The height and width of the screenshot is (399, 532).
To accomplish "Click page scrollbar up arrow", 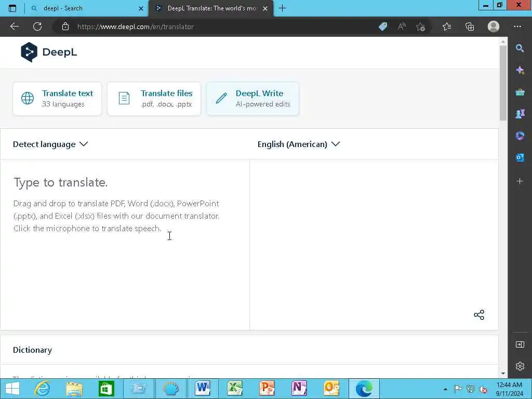I will pos(503,42).
